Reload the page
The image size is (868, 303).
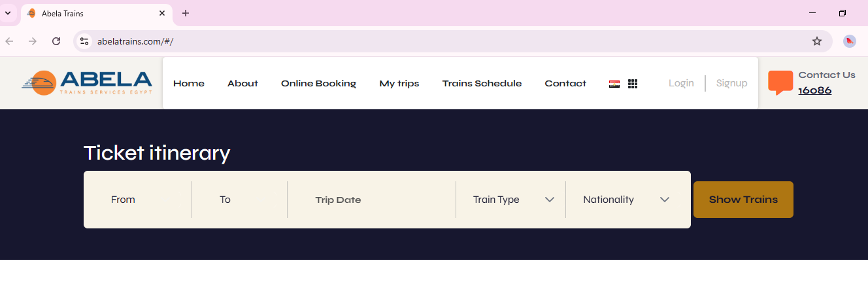56,41
